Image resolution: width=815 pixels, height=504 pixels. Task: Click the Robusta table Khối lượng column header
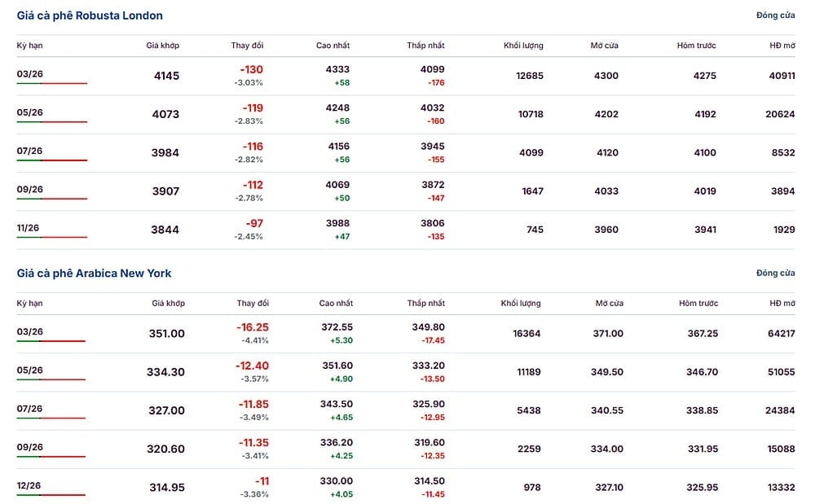523,45
